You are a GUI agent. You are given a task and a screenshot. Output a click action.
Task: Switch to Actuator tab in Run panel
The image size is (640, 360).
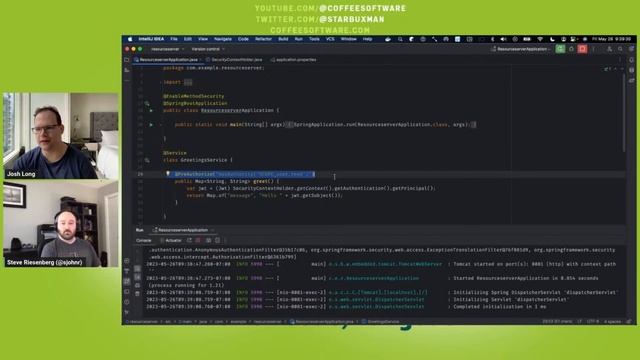[x=171, y=240]
